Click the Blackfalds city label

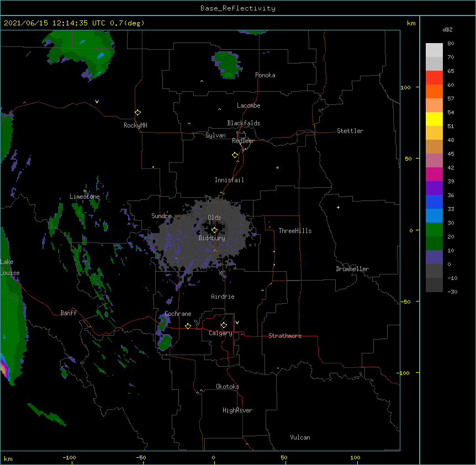244,123
